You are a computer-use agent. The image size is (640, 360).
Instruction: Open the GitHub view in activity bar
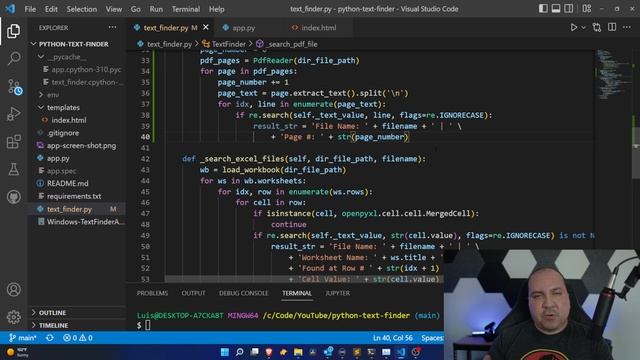[13, 197]
